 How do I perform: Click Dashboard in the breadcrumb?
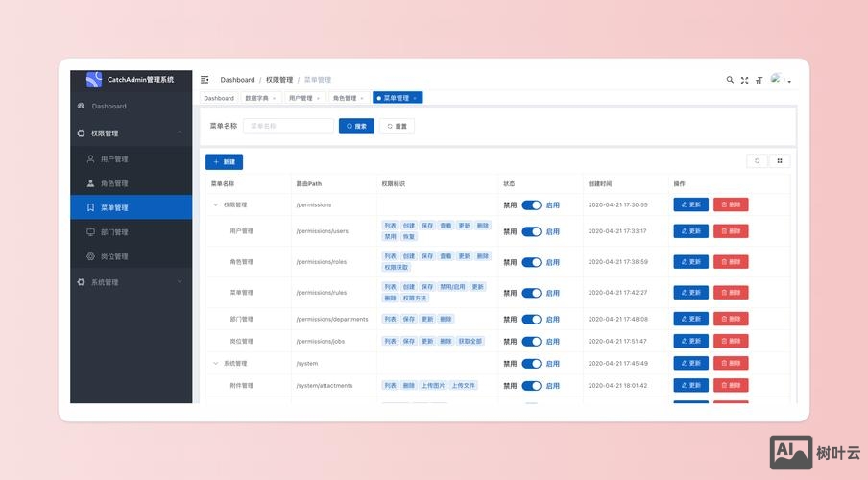[x=237, y=80]
